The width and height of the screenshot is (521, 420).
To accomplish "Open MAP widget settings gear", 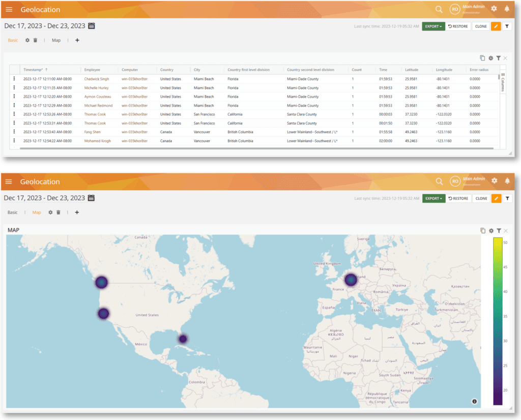I will 491,231.
